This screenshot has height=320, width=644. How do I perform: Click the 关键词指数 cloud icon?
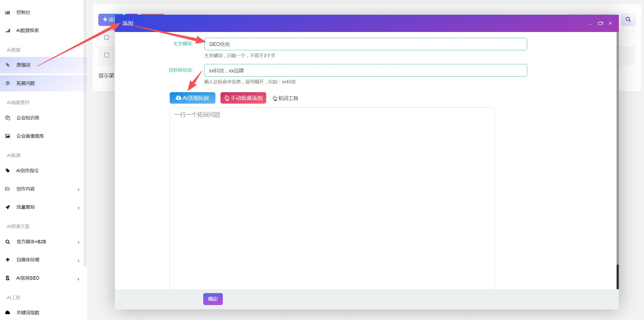pos(8,312)
